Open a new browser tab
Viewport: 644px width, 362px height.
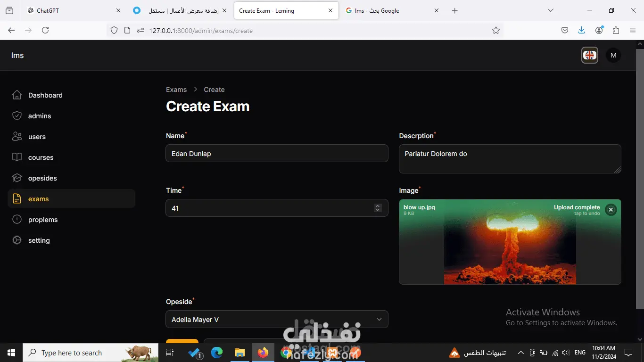[454, 10]
